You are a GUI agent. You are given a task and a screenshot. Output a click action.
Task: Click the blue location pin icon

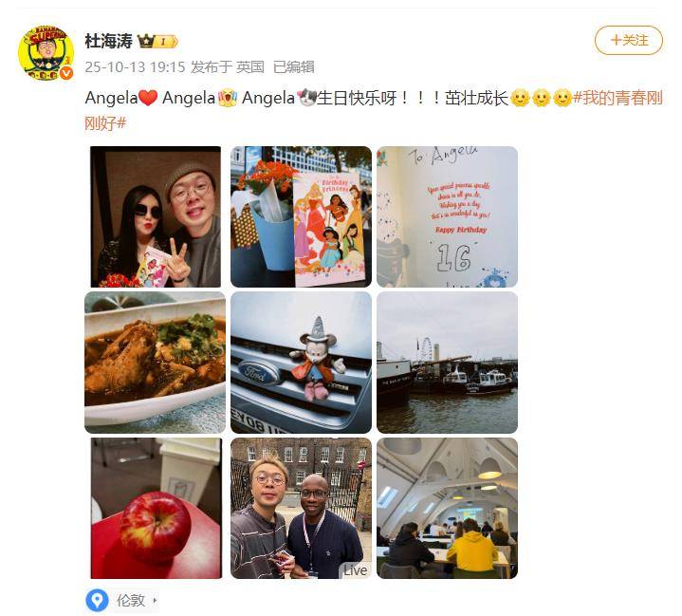point(97,600)
